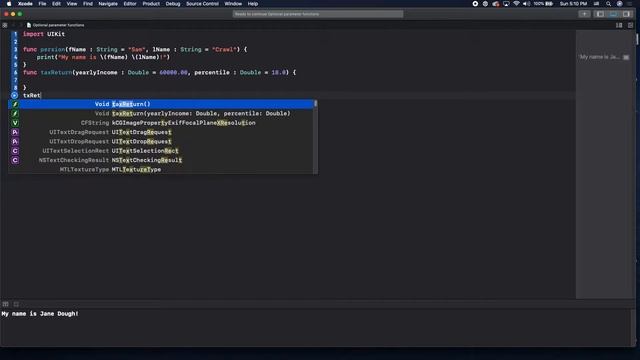Click class icon beside NSTextCheckingResult
640x360 pixels.
click(15, 160)
